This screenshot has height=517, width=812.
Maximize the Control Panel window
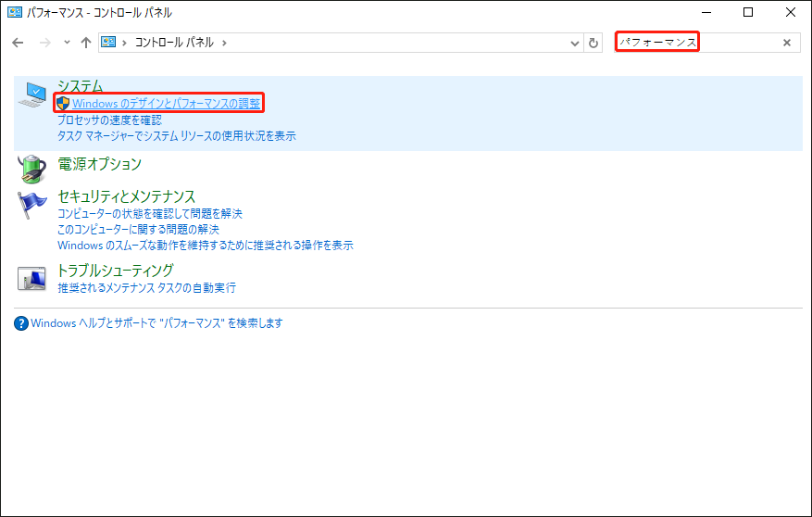[x=748, y=12]
